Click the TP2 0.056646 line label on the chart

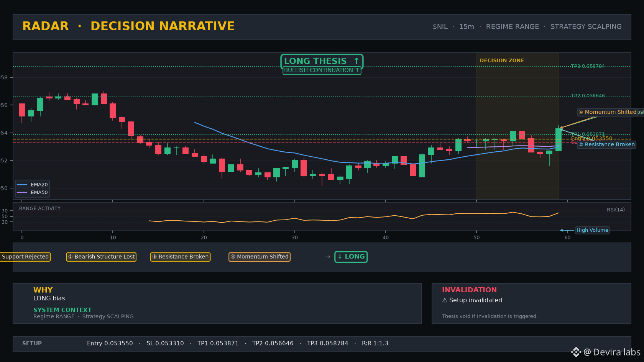click(x=588, y=96)
